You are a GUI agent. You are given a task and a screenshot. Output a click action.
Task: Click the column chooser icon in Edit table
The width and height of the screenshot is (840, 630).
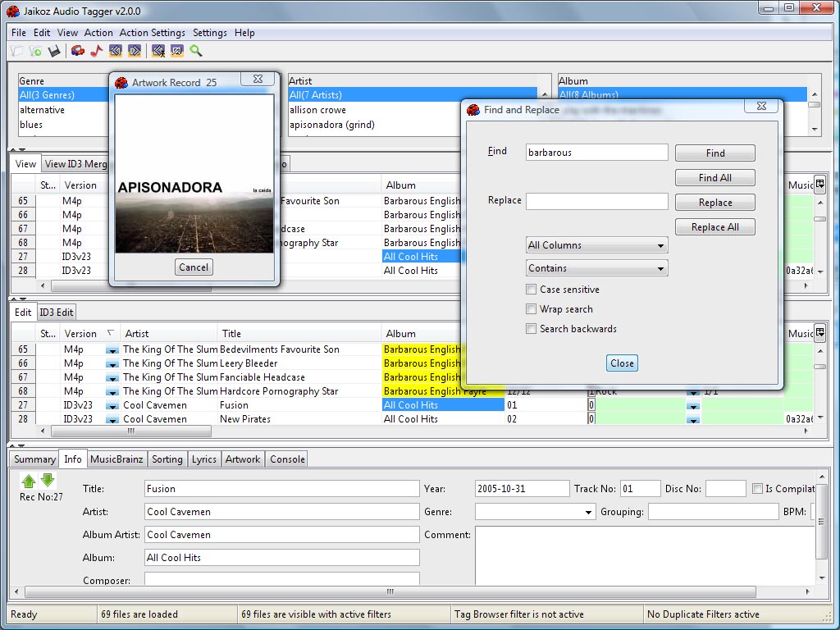pos(819,333)
